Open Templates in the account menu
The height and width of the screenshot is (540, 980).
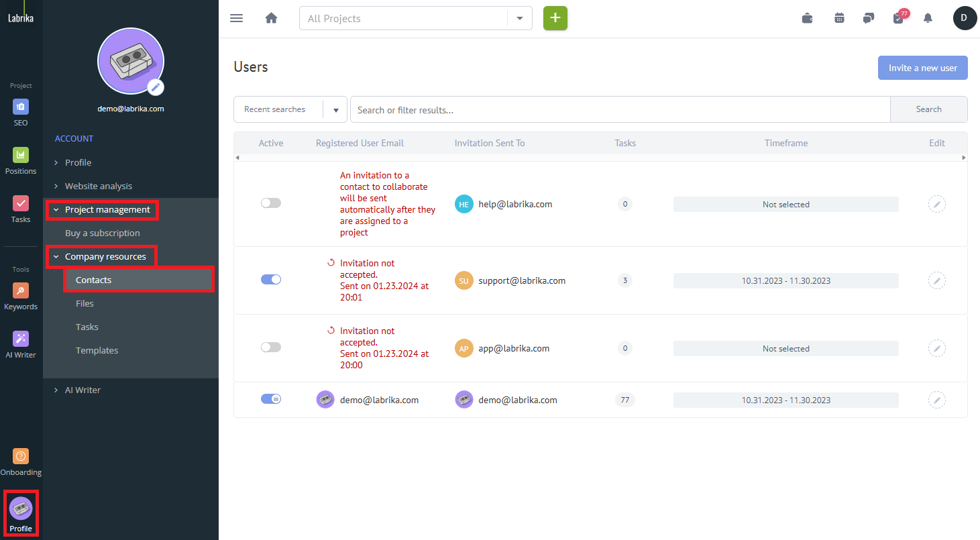click(x=97, y=350)
